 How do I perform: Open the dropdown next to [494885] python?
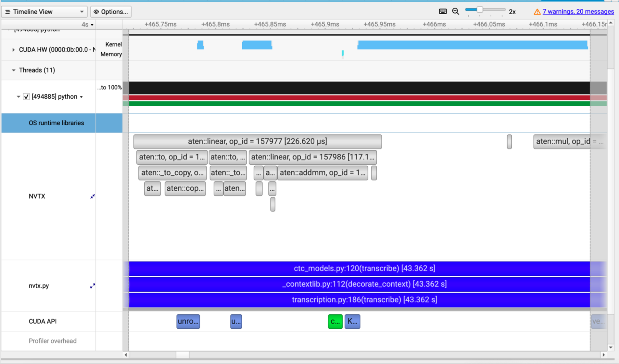[x=82, y=97]
